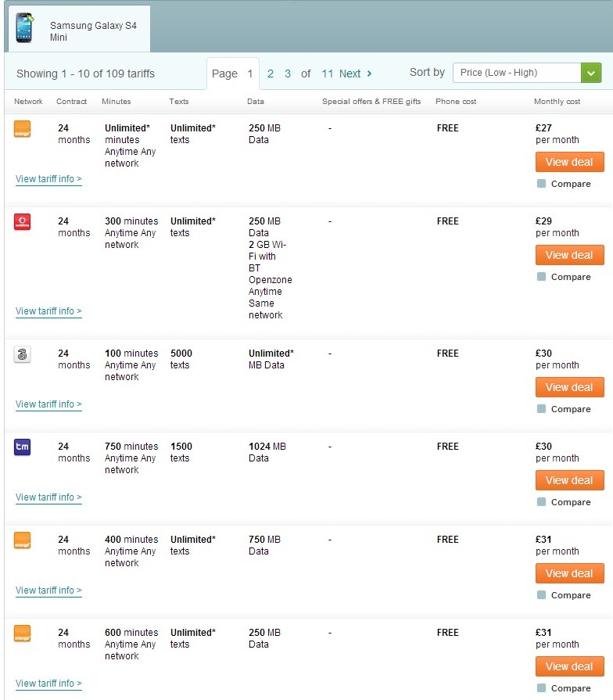This screenshot has width=613, height=700.
Task: Click the Monthly cost column header
Action: tap(557, 102)
